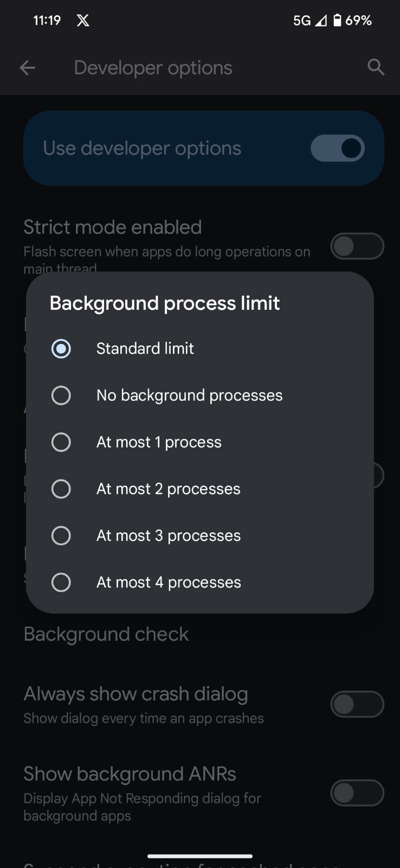This screenshot has width=400, height=868.
Task: Select At most 1 process
Action: tap(61, 442)
